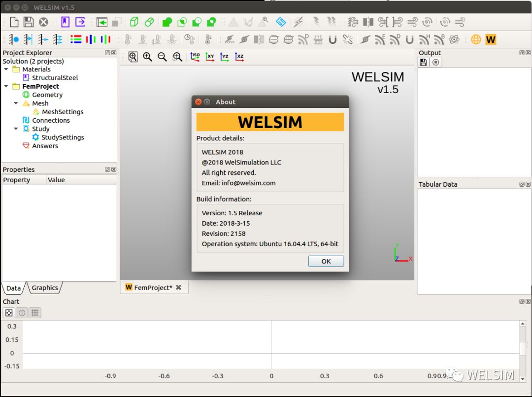Zoom to fit the view
This screenshot has height=397, width=532.
click(133, 57)
